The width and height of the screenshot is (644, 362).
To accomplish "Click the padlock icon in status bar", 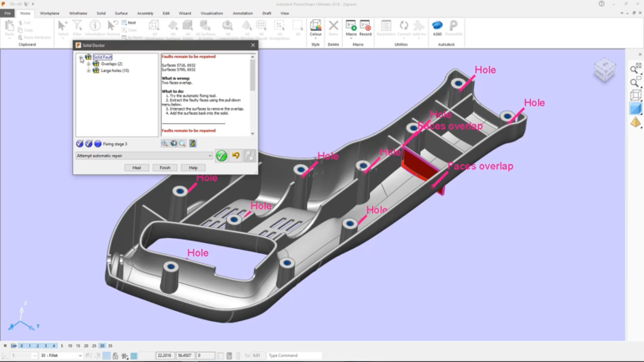I will click(x=116, y=355).
